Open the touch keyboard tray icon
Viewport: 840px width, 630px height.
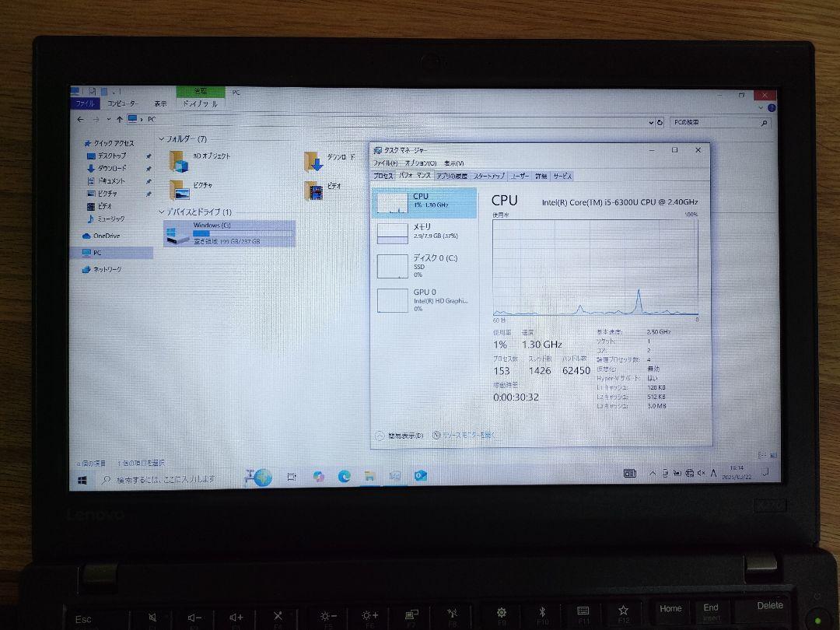click(x=630, y=473)
